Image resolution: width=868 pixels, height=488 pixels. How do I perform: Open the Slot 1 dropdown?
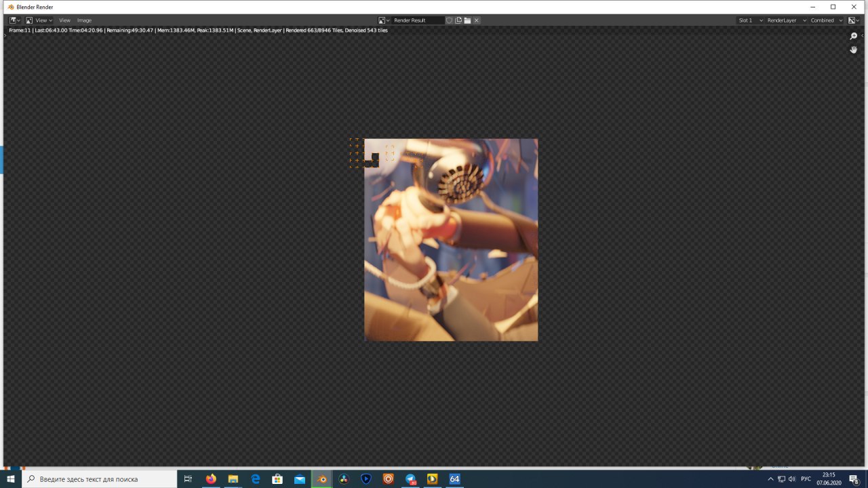point(751,20)
